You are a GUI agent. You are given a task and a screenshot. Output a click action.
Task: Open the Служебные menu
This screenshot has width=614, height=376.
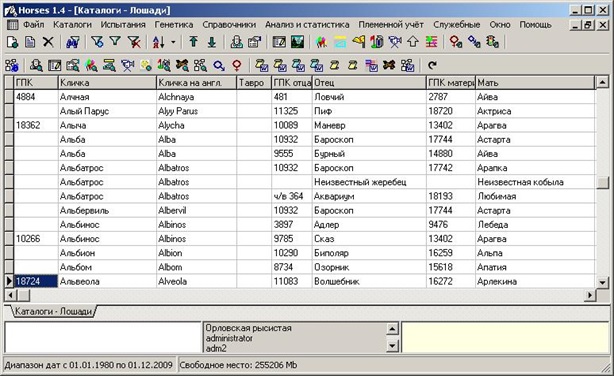point(457,25)
